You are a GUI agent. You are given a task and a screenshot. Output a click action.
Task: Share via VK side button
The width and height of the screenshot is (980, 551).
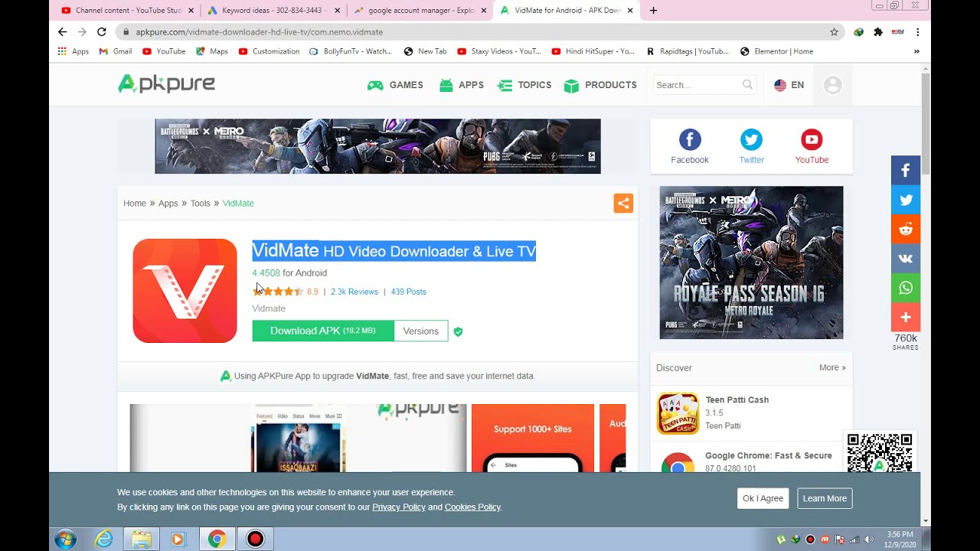(x=906, y=259)
